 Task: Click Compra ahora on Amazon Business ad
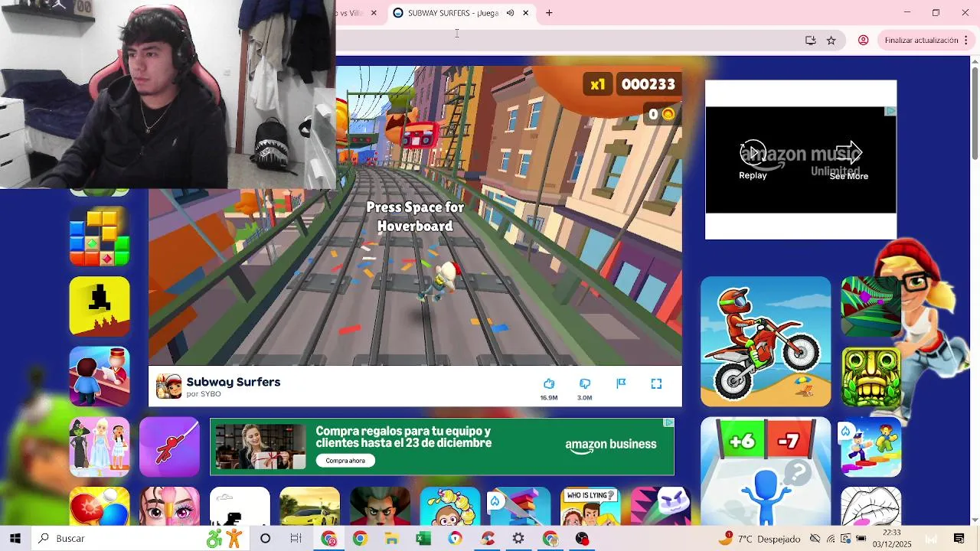(x=345, y=461)
